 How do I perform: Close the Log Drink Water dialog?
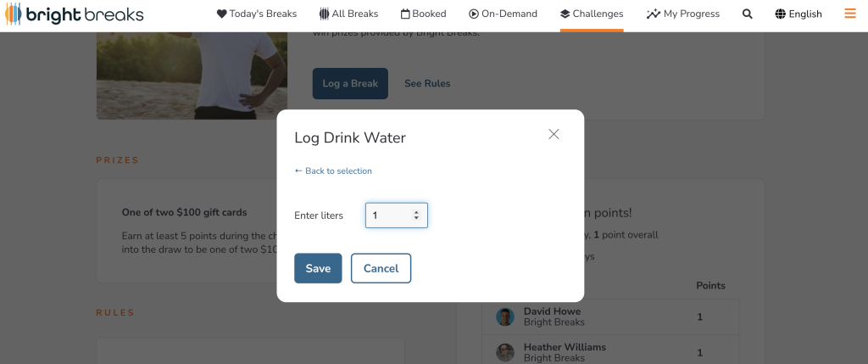click(x=554, y=134)
